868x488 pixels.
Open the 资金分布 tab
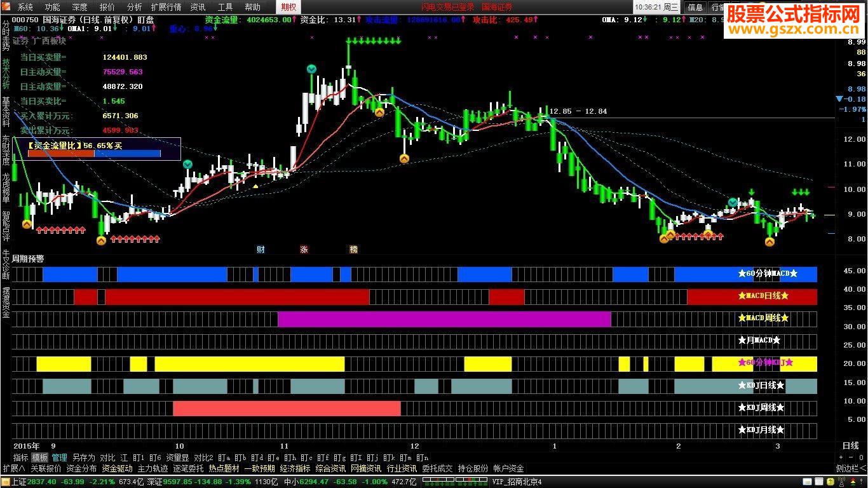point(81,469)
